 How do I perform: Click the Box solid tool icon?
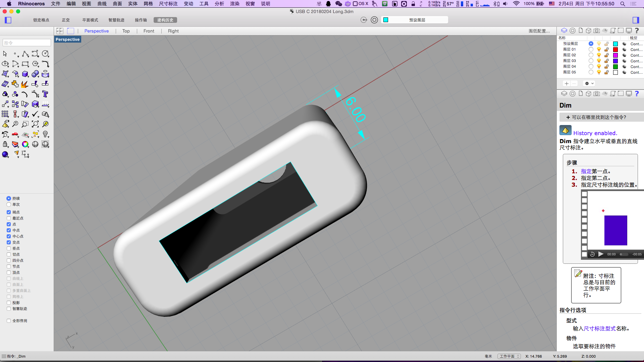click(x=25, y=74)
